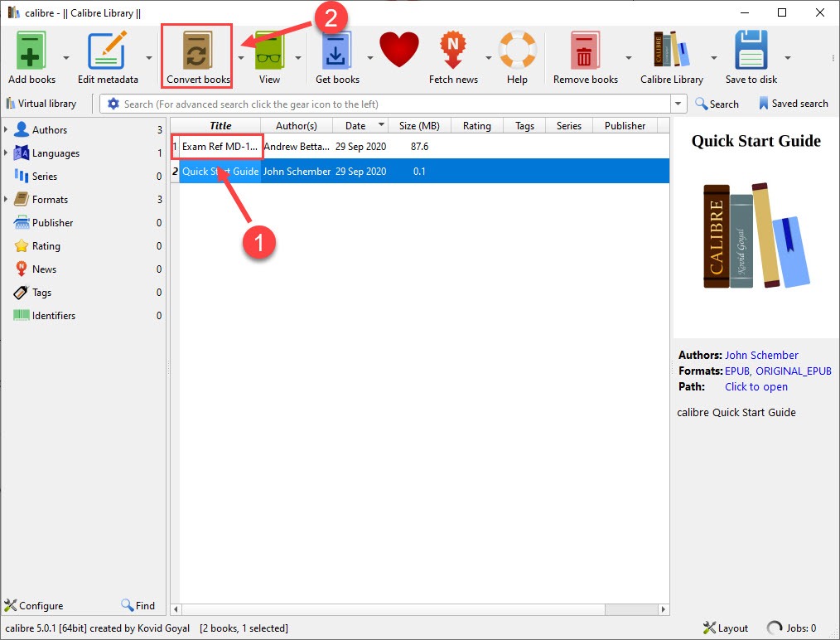
Task: Open the Fetch news icon
Action: pos(453,51)
